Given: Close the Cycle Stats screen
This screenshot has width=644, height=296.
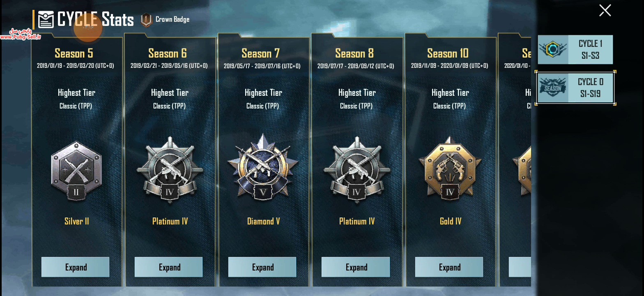Looking at the screenshot, I should coord(605,10).
